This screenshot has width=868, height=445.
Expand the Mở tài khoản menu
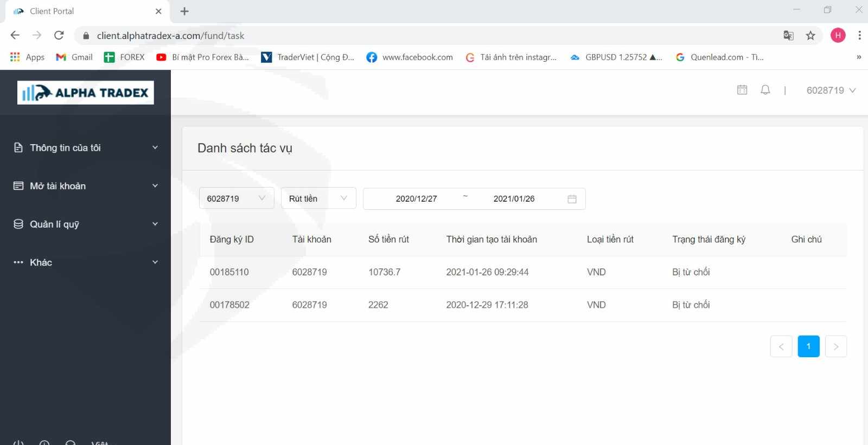point(85,186)
